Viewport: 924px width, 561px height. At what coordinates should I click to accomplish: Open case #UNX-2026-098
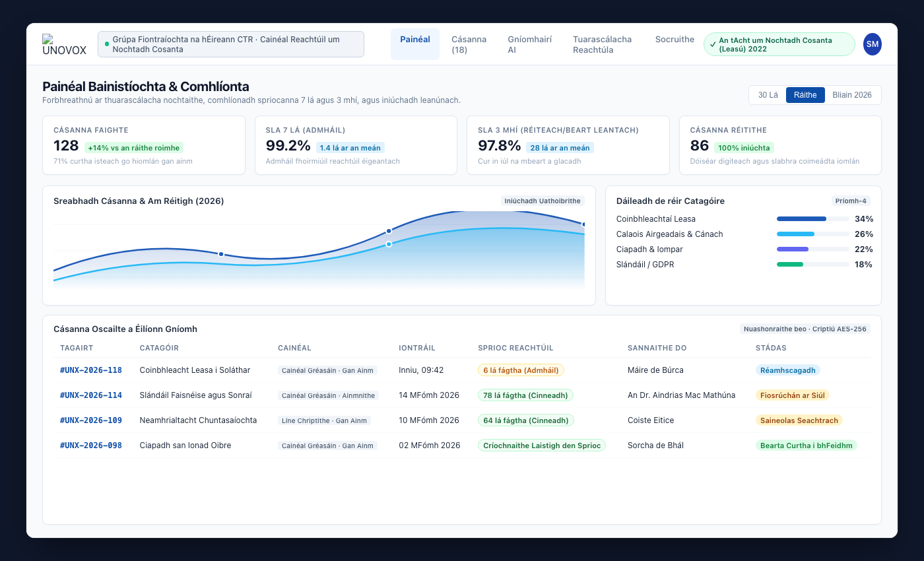pyautogui.click(x=91, y=445)
